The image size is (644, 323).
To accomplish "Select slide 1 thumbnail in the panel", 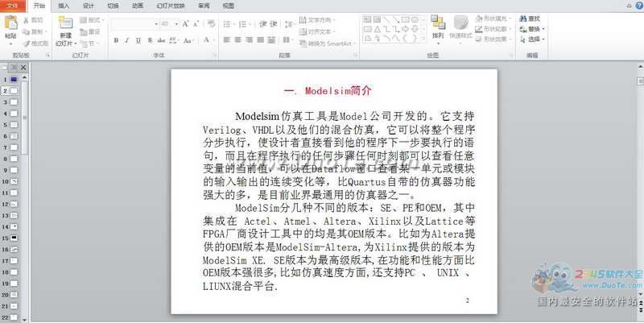I will [x=14, y=79].
